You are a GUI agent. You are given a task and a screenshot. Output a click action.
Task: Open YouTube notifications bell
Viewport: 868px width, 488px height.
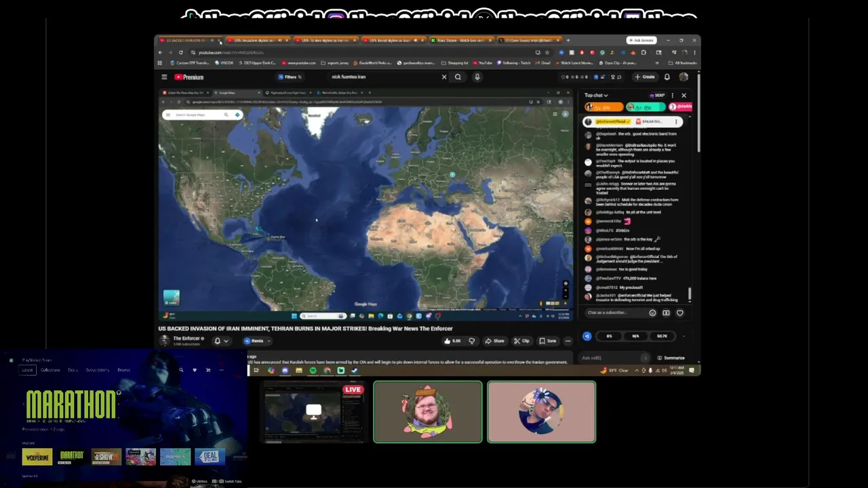667,77
